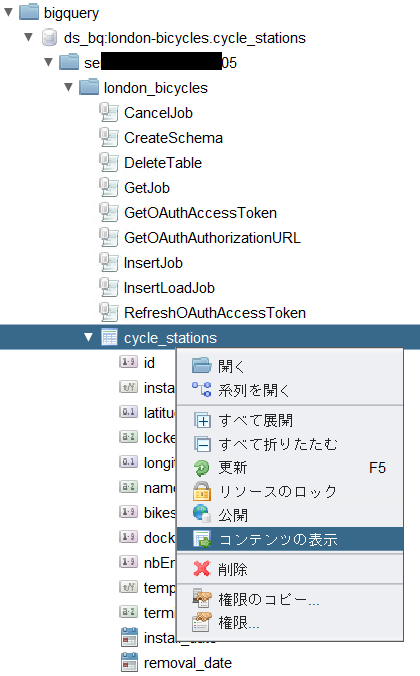Select the InsertJob tree item
The width and height of the screenshot is (420, 676).
pos(153,263)
